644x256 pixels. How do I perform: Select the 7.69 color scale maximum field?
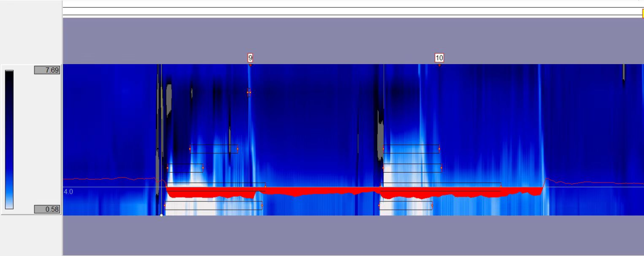coord(47,70)
